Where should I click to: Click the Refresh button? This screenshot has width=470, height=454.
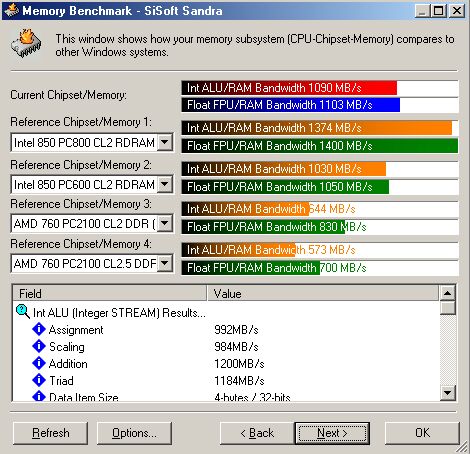pyautogui.click(x=51, y=433)
